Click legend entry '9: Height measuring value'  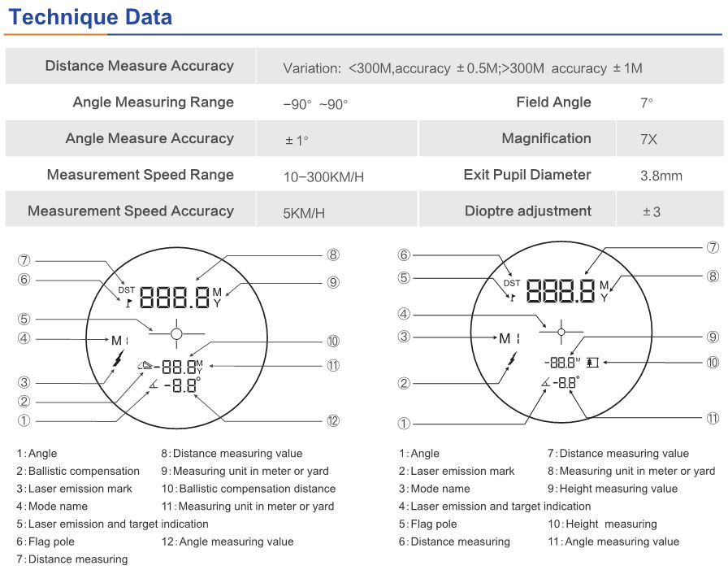coord(612,489)
